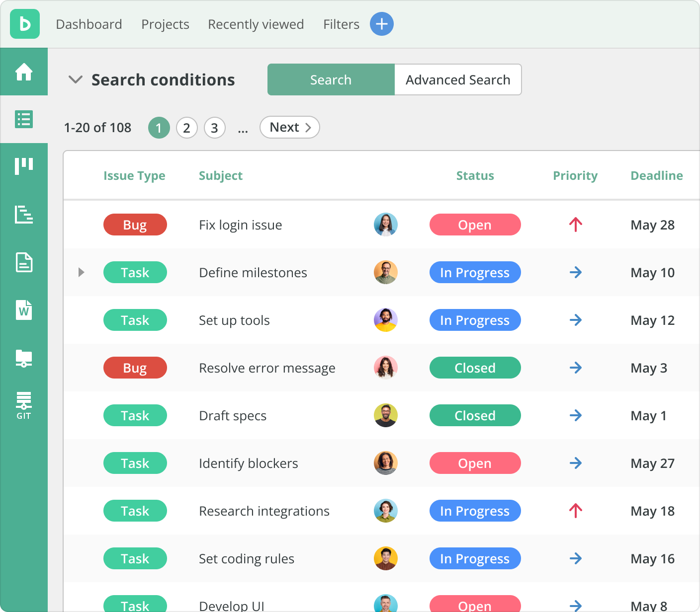Open the Home sidebar icon
The width and height of the screenshot is (700, 612).
(24, 72)
